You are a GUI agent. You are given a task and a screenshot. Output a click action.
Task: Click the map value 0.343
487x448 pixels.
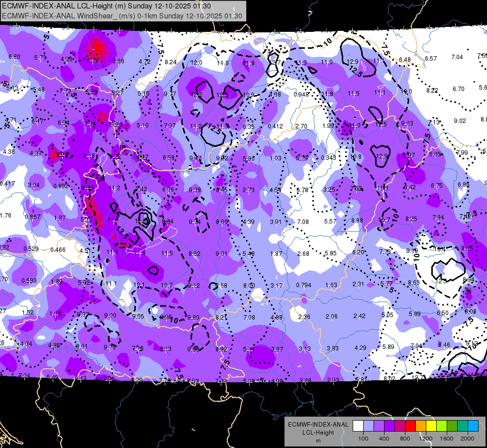[x=329, y=158]
